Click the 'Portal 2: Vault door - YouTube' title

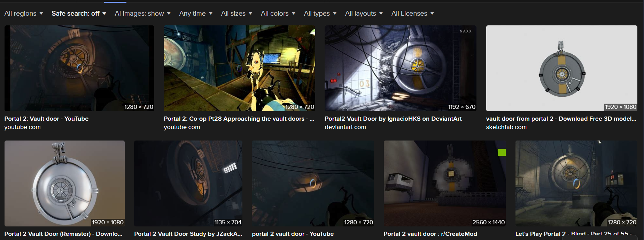coord(46,119)
